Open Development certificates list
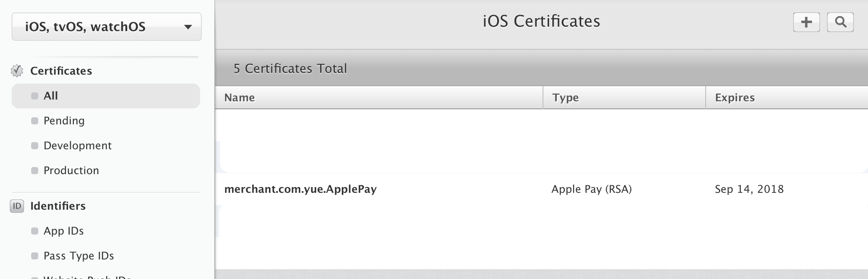The width and height of the screenshot is (868, 279). (x=77, y=146)
